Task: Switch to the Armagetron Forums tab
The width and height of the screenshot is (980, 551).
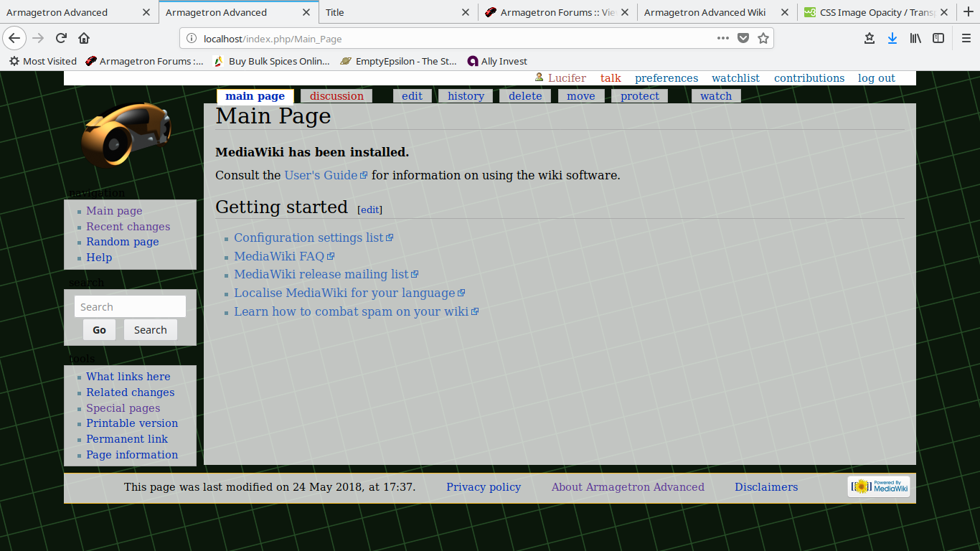Action: point(557,12)
